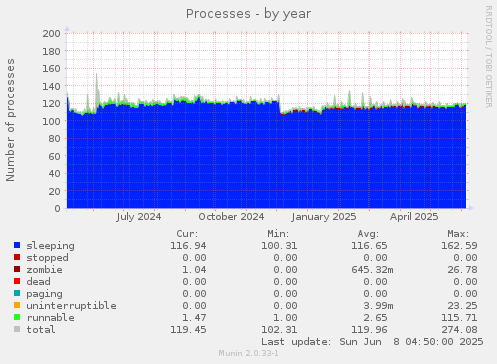Click the 'Cur:' column header
This screenshot has width=497, height=364.
187,234
